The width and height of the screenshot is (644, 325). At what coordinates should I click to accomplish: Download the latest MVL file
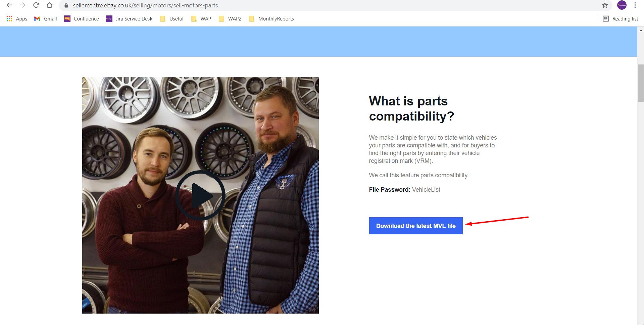416,226
